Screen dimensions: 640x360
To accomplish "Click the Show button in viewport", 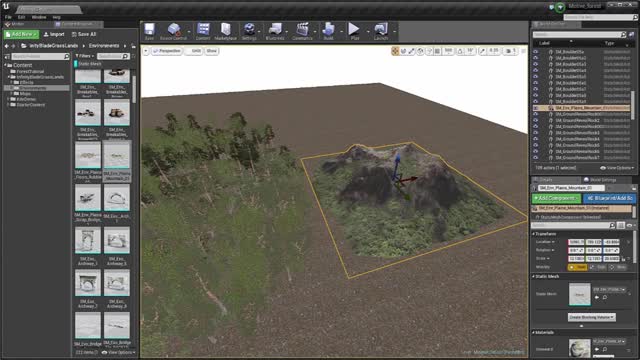I will (x=211, y=51).
